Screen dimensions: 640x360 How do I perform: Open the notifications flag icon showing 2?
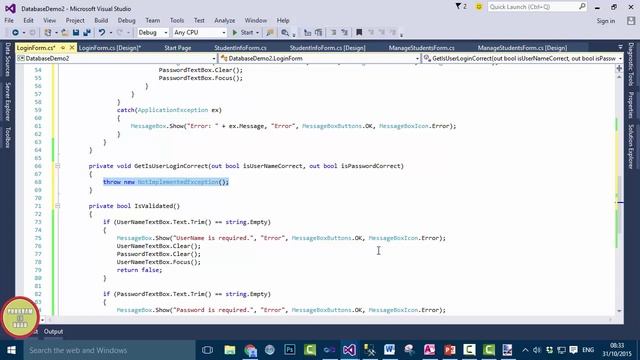pos(461,7)
